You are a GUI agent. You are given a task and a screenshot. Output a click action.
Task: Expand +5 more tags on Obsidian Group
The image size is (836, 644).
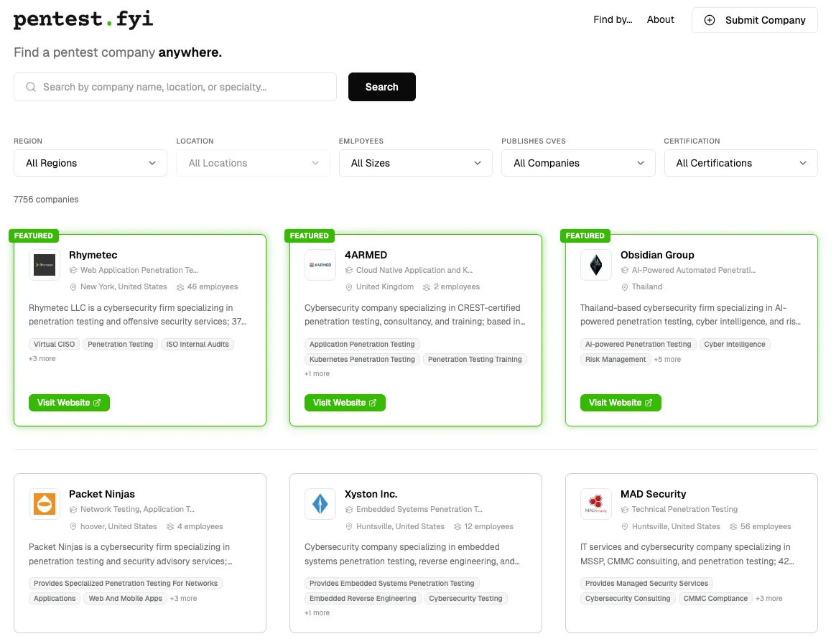tap(667, 359)
